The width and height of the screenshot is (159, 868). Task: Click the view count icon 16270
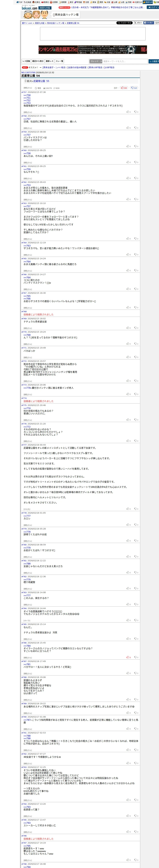tap(48, 88)
